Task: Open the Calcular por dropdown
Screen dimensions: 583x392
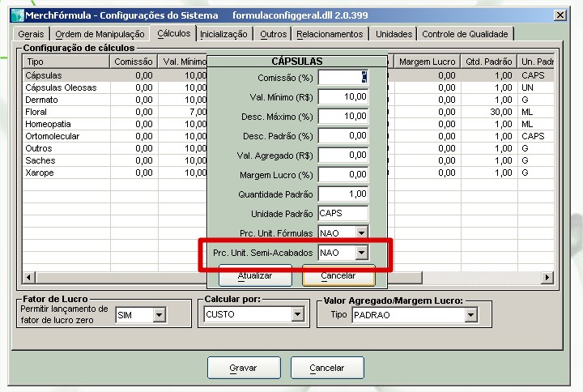Action: (x=297, y=315)
